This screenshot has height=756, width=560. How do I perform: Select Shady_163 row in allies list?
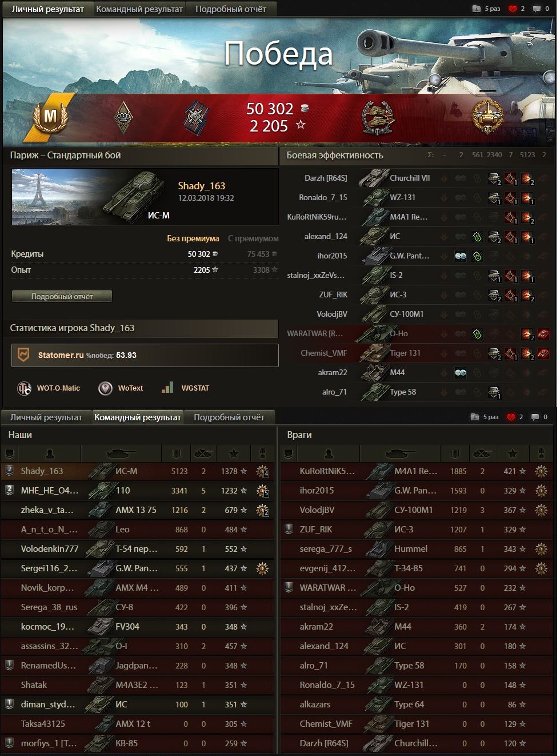tap(137, 471)
